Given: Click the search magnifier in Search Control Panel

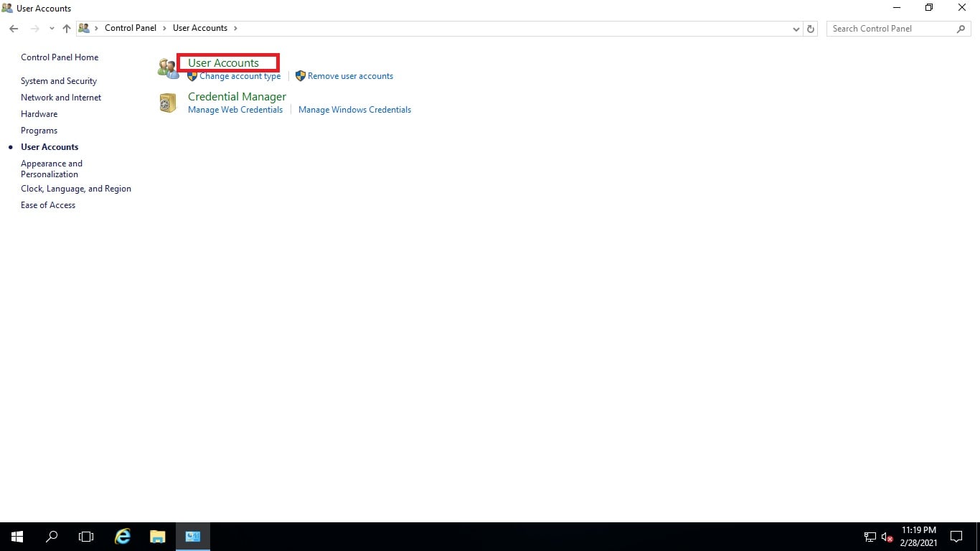Looking at the screenshot, I should [961, 29].
